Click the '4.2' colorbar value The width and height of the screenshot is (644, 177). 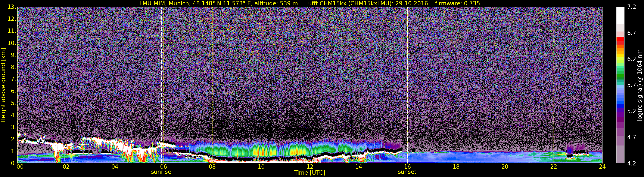632,163
